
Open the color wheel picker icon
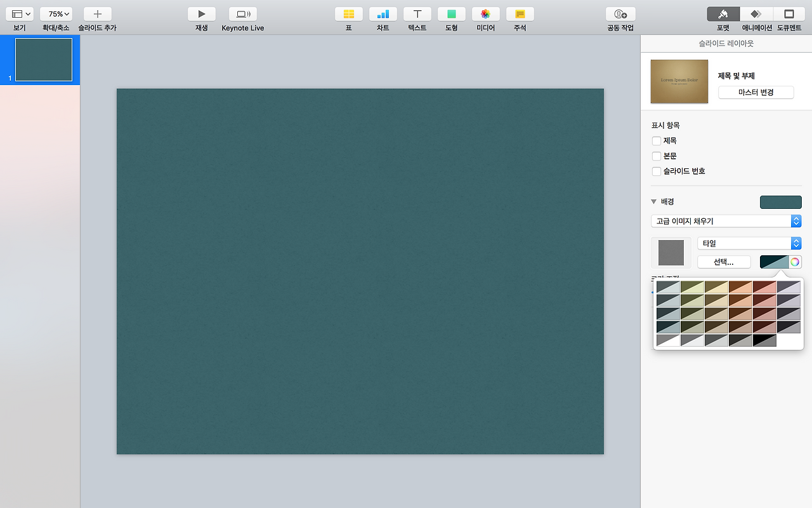pos(796,262)
